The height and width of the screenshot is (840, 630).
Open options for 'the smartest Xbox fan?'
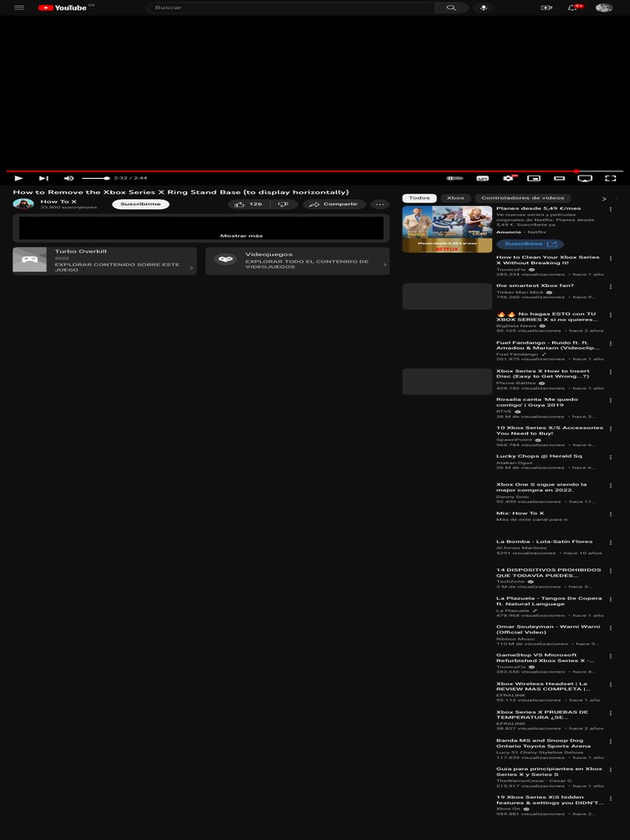pos(610,286)
